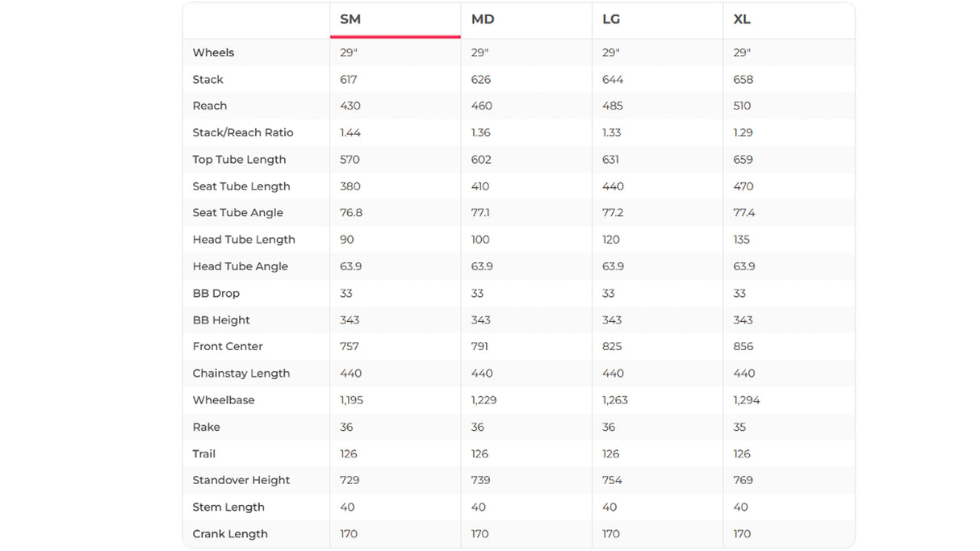Viewport: 980px width, 551px height.
Task: Click the Head Tube Angle row label
Action: click(240, 266)
